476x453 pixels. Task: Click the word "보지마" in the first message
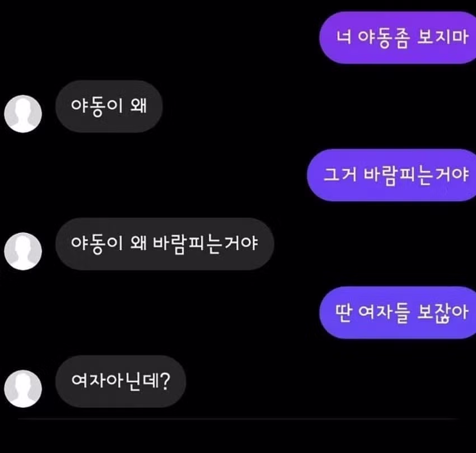click(443, 38)
